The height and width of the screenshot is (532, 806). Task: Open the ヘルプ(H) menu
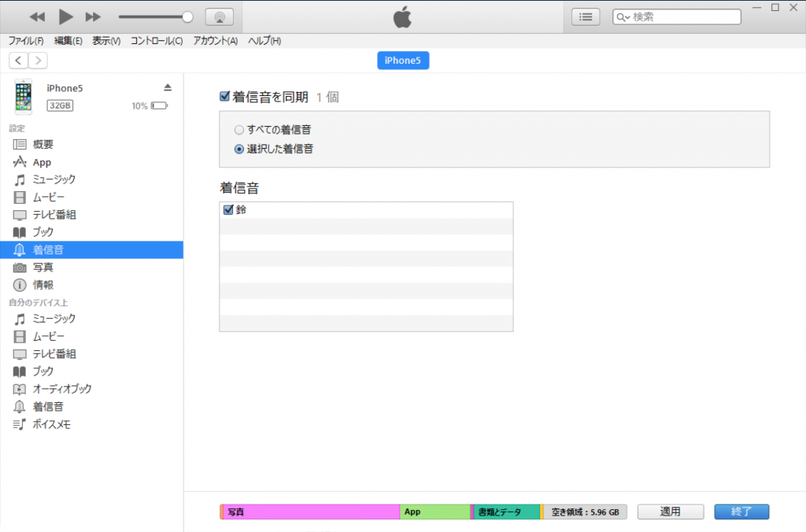pos(264,41)
